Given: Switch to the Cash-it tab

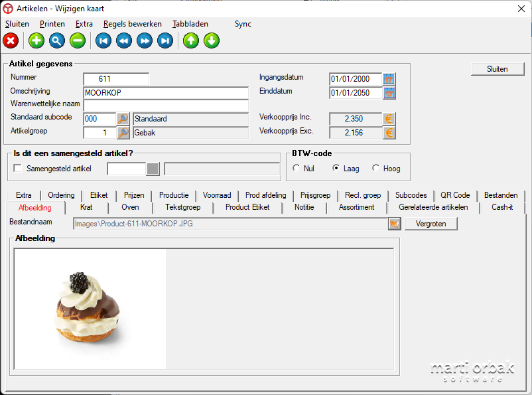Looking at the screenshot, I should (x=502, y=207).
